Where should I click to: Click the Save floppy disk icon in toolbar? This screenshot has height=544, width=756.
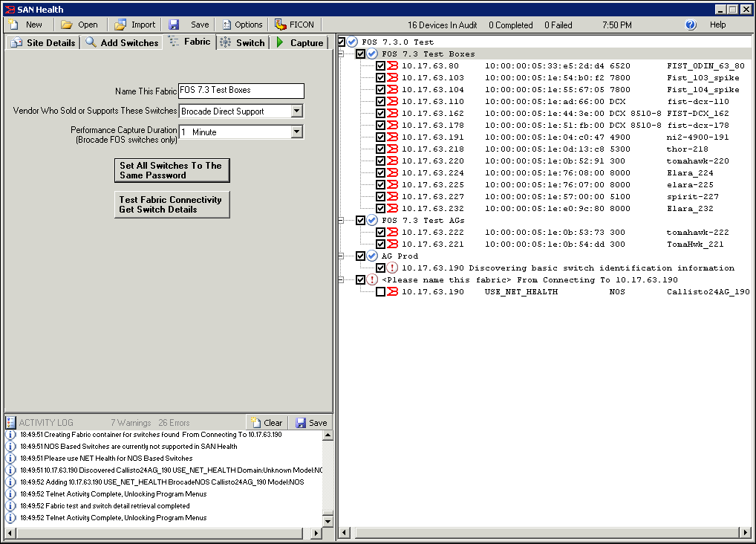point(174,25)
